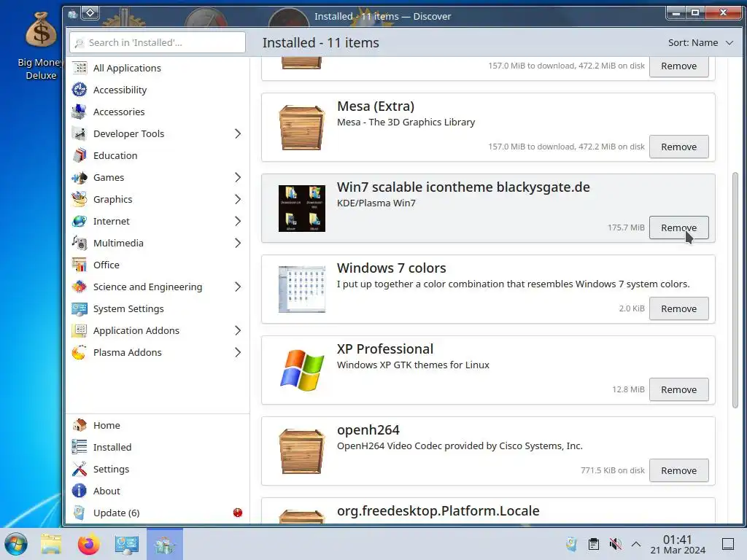Show hidden system tray icons arrow
Image resolution: width=747 pixels, height=560 pixels.
636,544
